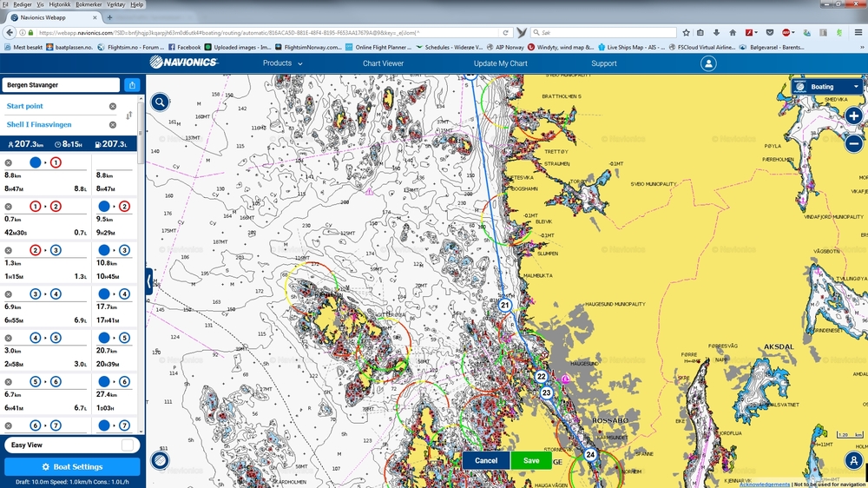Open the Windyty wind map bookmark
868x488 pixels.
pyautogui.click(x=560, y=48)
